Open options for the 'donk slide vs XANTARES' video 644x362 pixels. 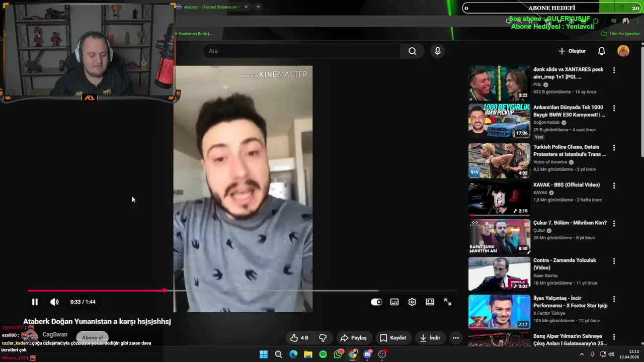click(614, 70)
